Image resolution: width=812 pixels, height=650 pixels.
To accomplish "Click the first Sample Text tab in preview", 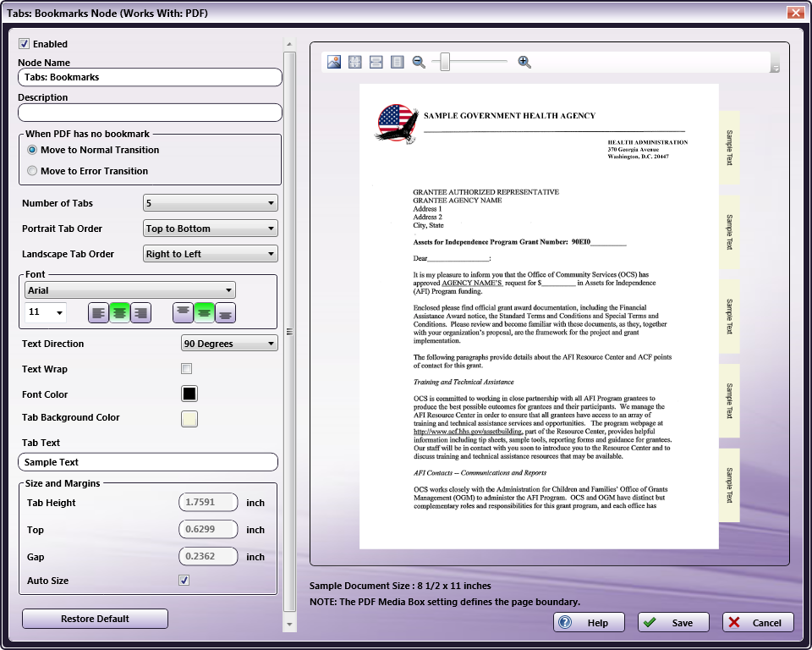I will point(729,148).
